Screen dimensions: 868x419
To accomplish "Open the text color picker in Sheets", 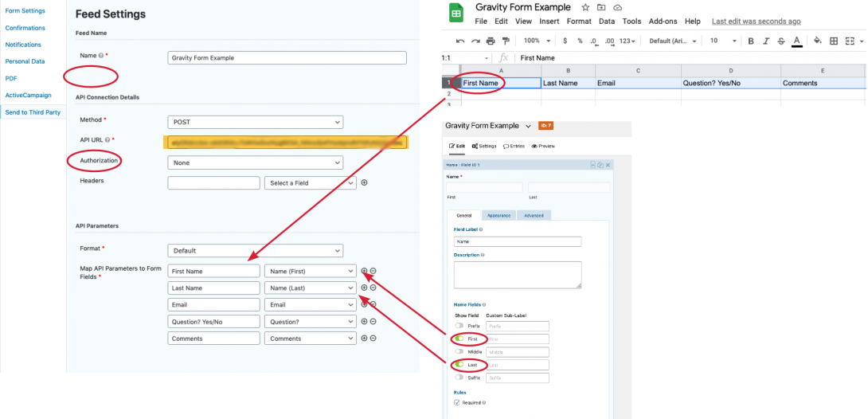I will [x=796, y=41].
